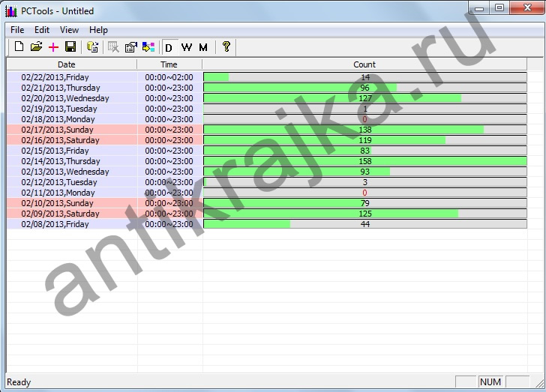Click the green bar showing count 158
The height and width of the screenshot is (392, 546).
(x=364, y=161)
